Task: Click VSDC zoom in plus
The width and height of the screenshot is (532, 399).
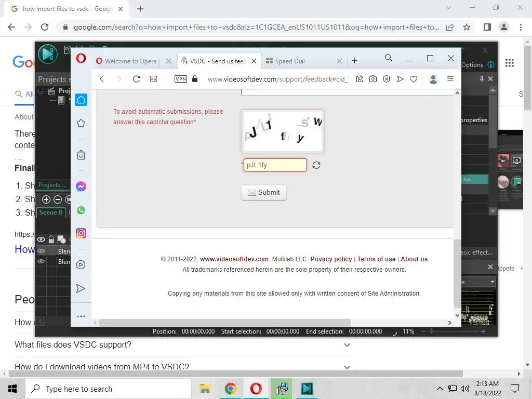Action: 483,331
